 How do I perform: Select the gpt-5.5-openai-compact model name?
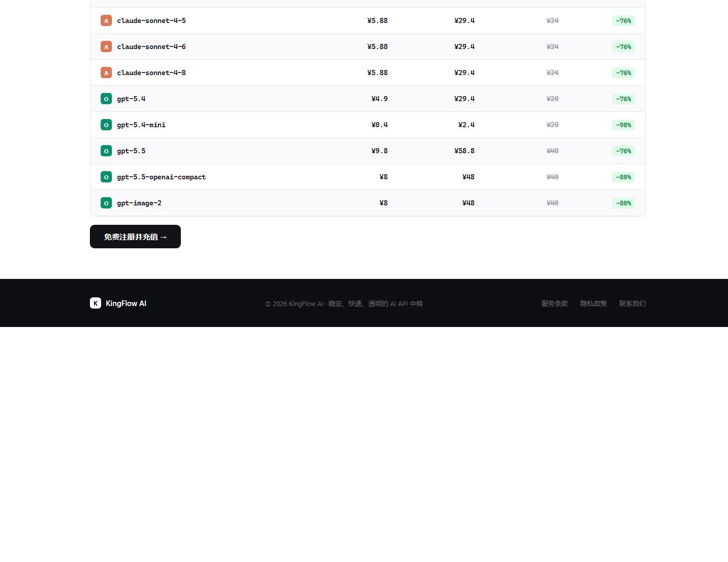(x=161, y=177)
